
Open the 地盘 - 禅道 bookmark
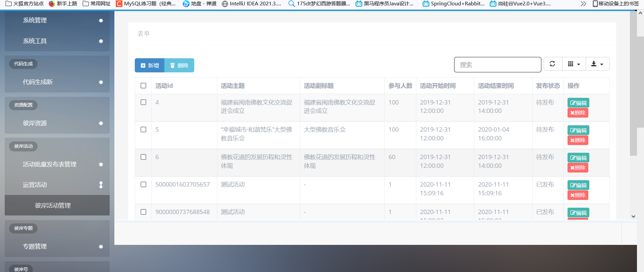200,4
